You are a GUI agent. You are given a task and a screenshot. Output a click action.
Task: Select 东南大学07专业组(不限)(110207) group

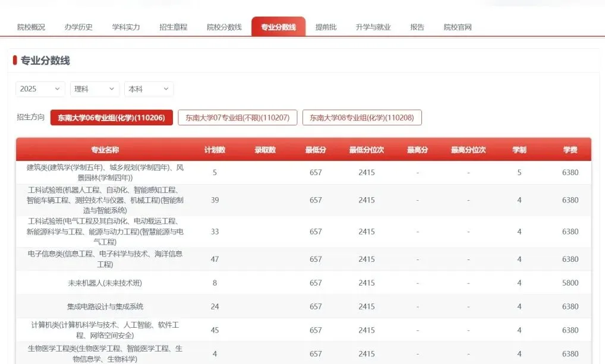coord(237,118)
